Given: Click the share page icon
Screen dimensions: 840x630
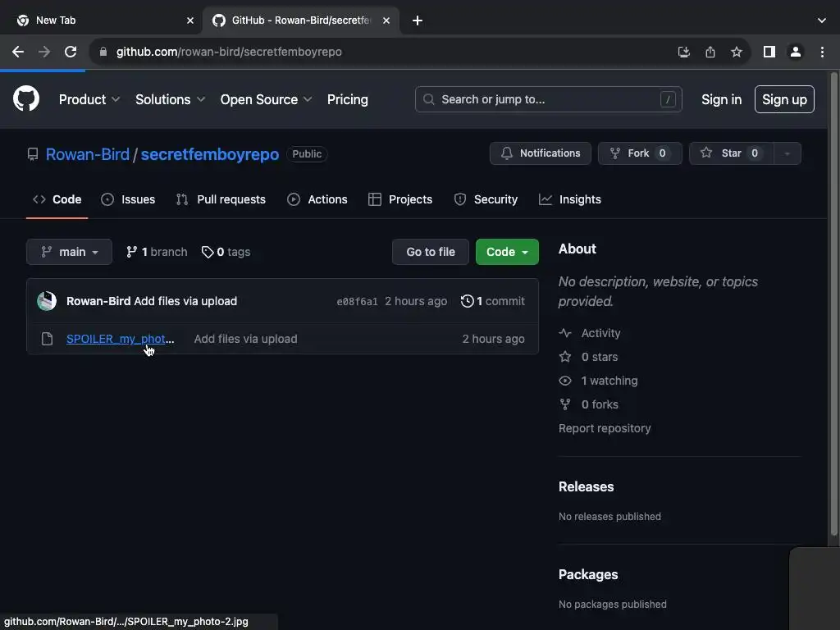Looking at the screenshot, I should [x=710, y=52].
